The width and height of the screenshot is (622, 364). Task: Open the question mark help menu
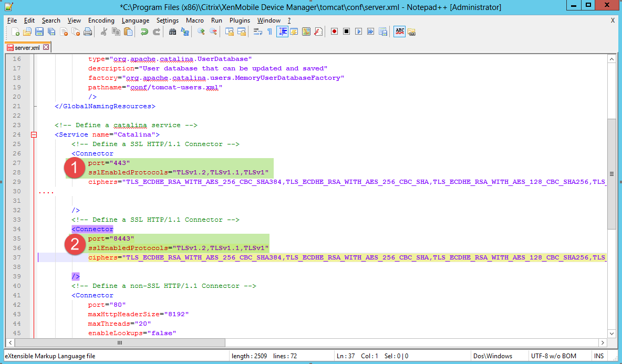[289, 20]
